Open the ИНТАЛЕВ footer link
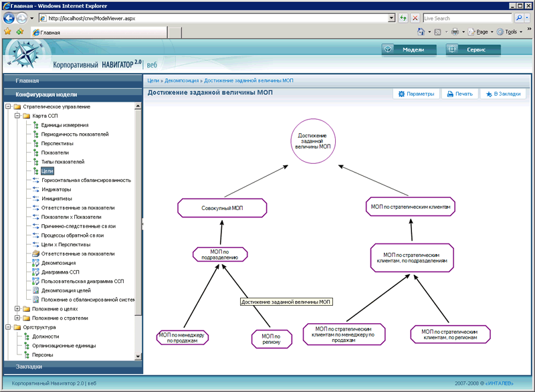 point(499,383)
